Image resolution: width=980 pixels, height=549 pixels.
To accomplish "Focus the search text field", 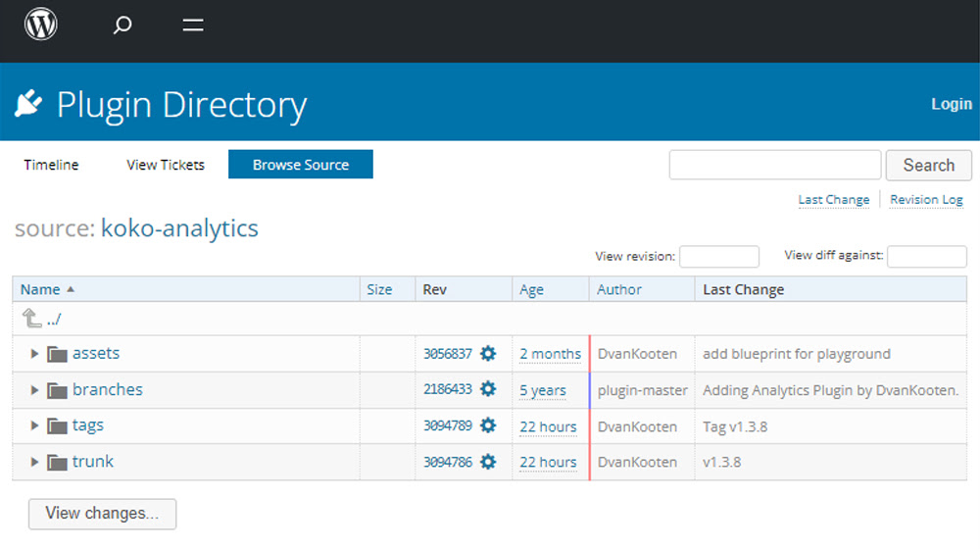I will coord(775,165).
